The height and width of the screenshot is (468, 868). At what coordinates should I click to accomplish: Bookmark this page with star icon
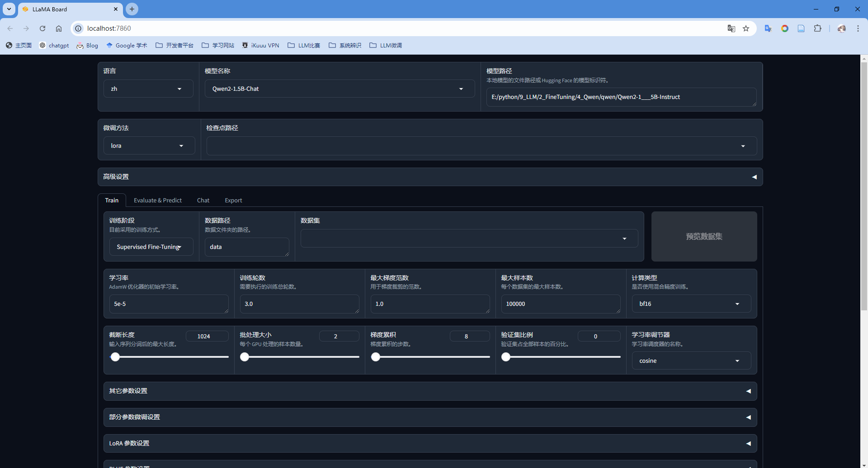click(746, 28)
